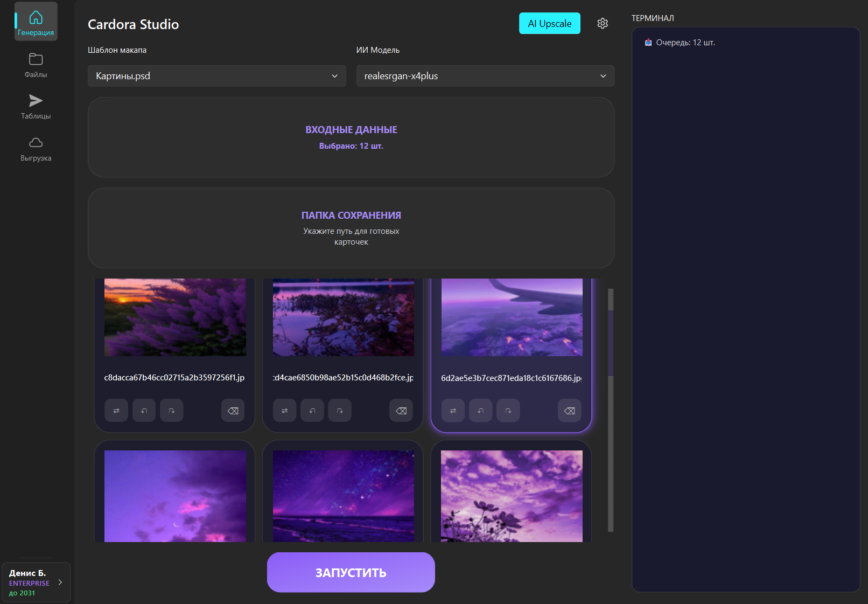Flip the airplane wing image horizontally

[452, 410]
